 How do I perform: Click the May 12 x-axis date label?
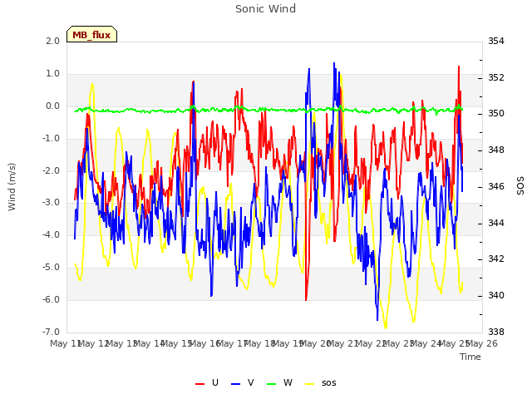click(93, 343)
